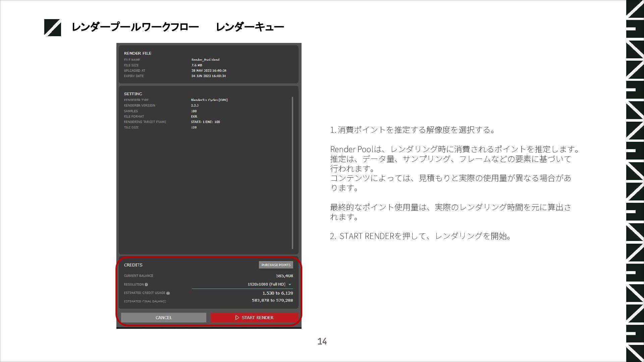Click the SETTING section heading
Image resolution: width=644 pixels, height=362 pixels.
click(x=133, y=94)
